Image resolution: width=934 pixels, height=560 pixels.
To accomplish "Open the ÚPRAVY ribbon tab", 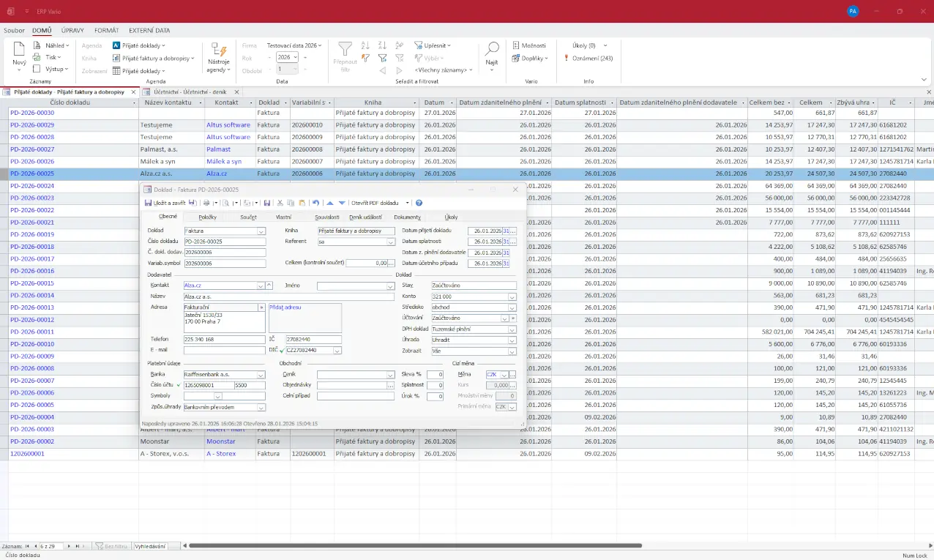I will (72, 31).
